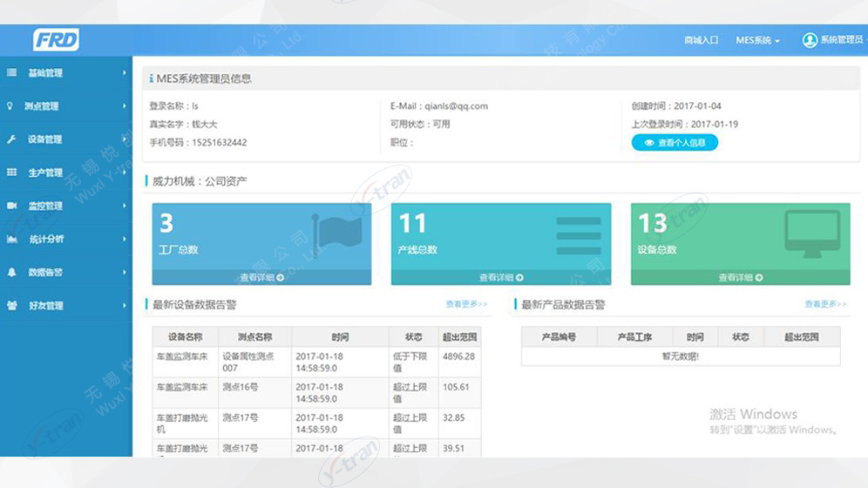The image size is (868, 488).
Task: Click the 测点管理 pin icon
Action: point(10,106)
